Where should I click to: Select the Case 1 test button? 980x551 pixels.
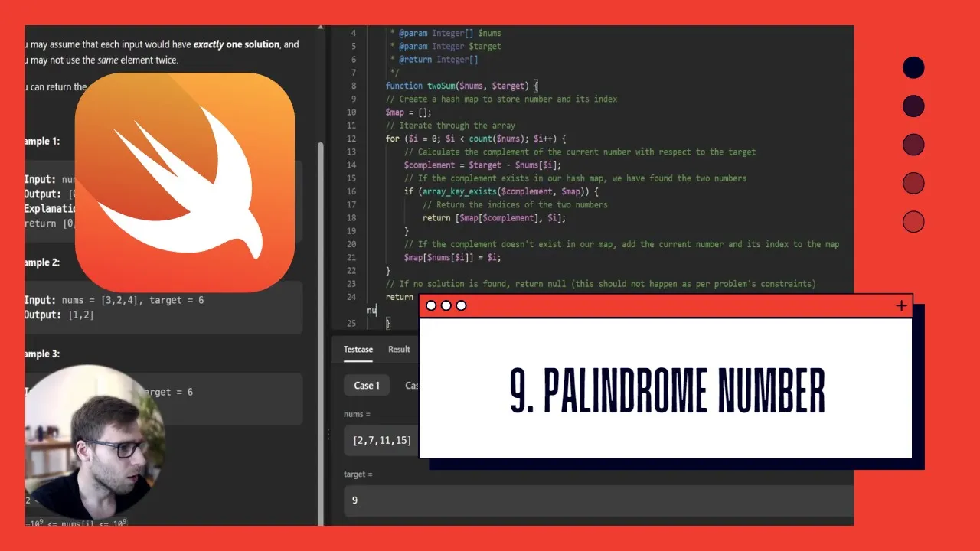tap(367, 385)
